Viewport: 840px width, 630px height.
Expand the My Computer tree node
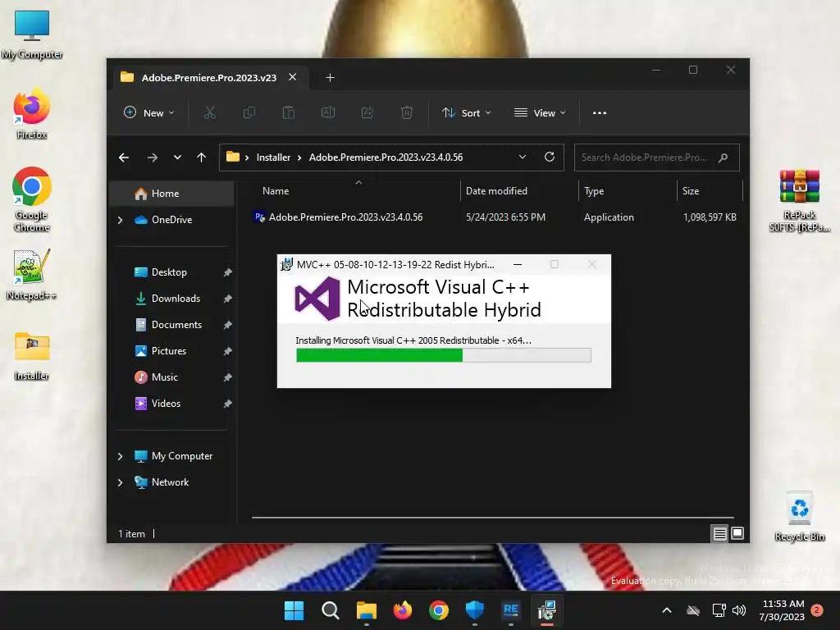[x=120, y=456]
